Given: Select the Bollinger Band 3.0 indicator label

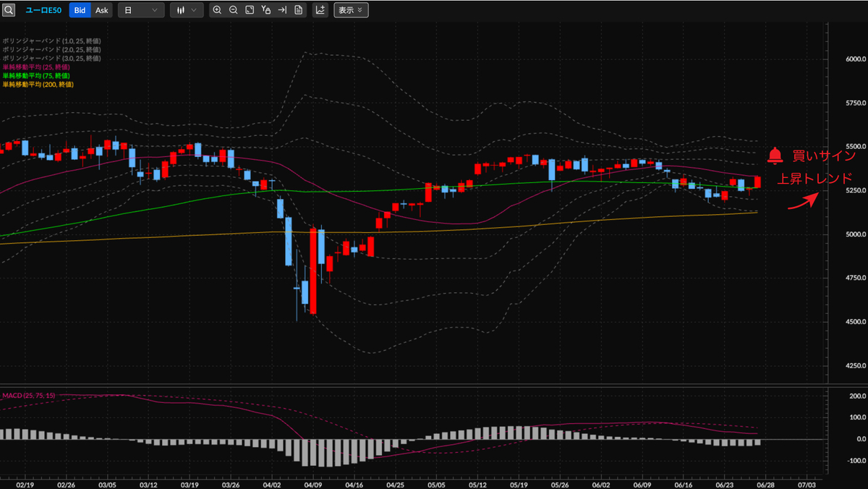Looking at the screenshot, I should click(x=51, y=58).
